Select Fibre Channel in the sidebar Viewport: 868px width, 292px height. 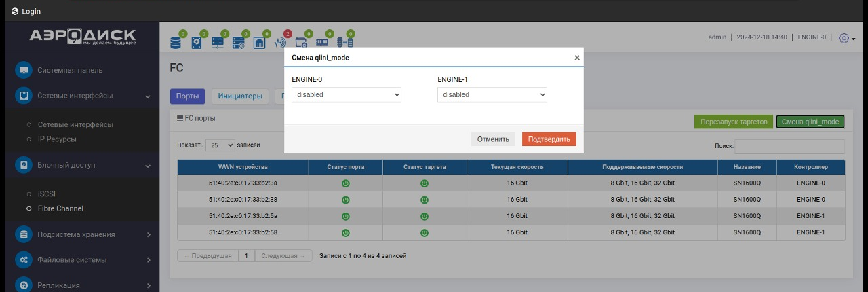60,208
